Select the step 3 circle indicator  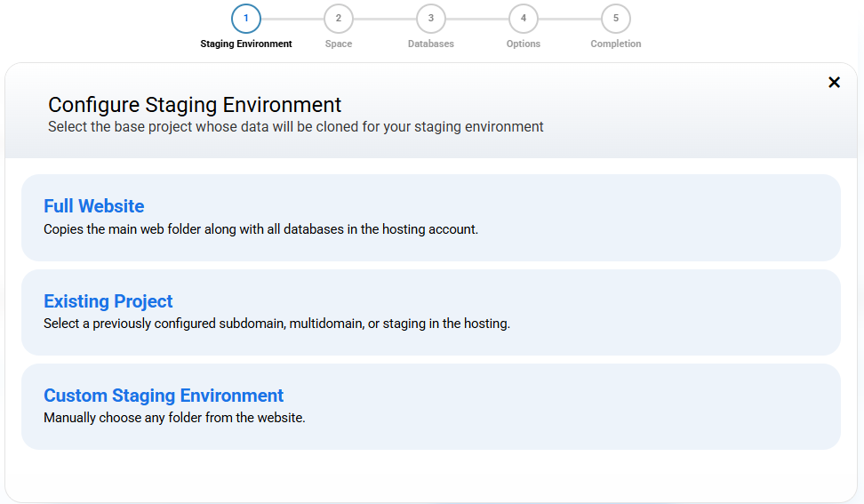point(431,19)
